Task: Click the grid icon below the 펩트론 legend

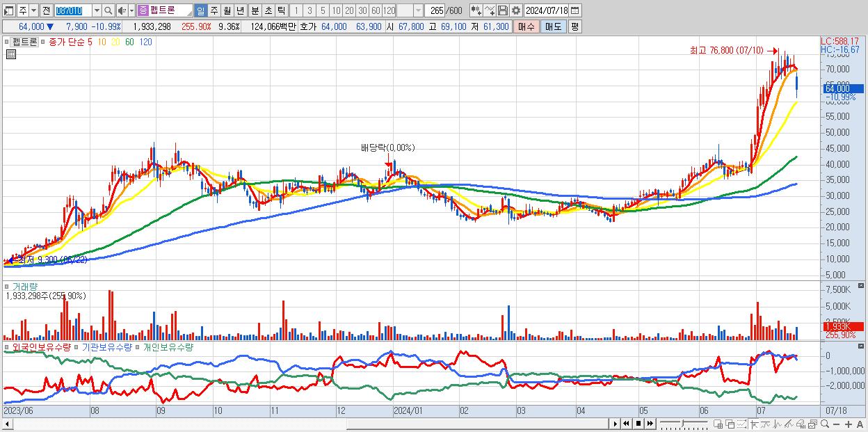Action: tap(10, 54)
